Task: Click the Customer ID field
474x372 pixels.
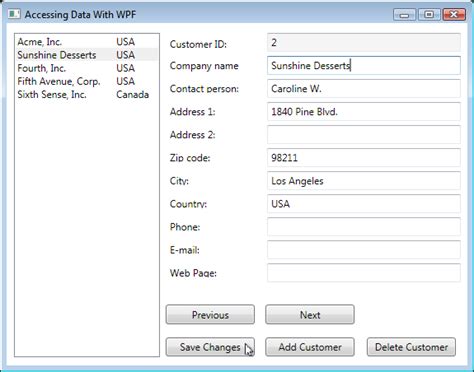Action: (x=364, y=42)
